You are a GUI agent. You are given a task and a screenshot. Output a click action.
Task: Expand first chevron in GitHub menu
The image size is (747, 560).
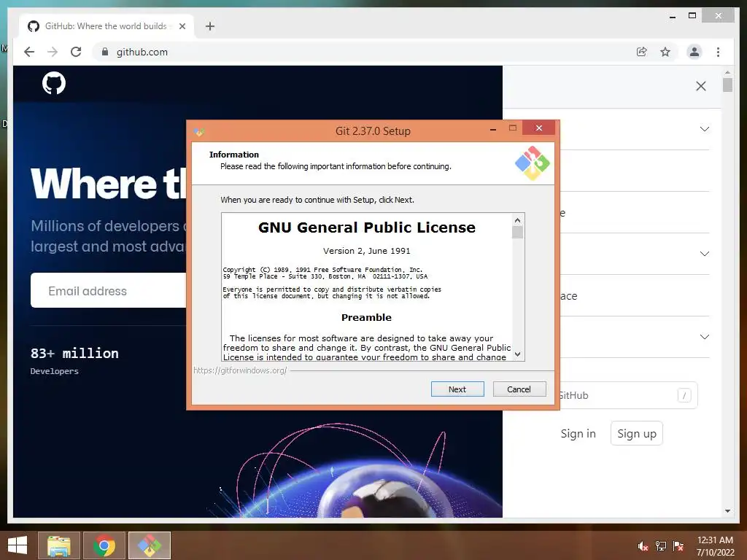705,129
